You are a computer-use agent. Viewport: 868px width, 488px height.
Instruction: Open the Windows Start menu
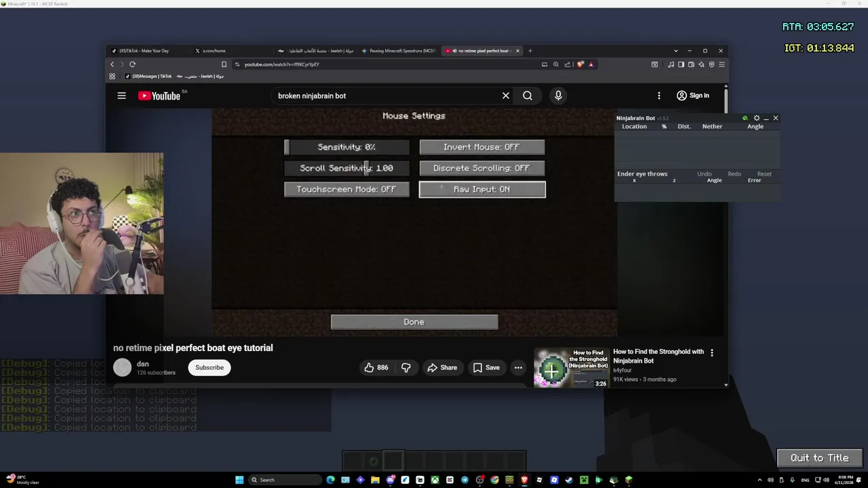(239, 480)
